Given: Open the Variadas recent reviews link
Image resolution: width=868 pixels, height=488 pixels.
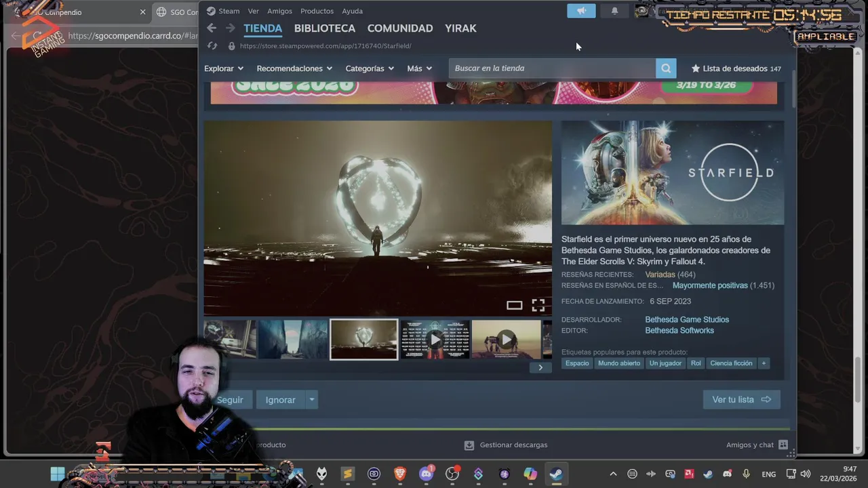Looking at the screenshot, I should 660,274.
